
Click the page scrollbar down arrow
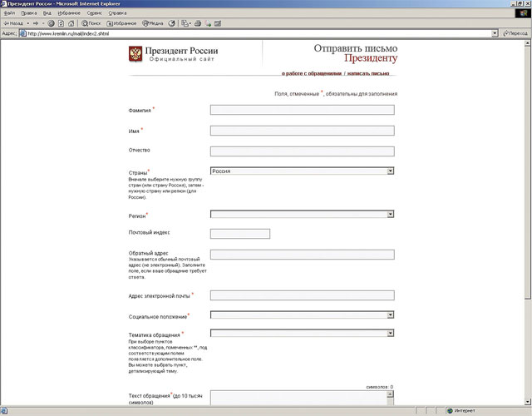pos(528,402)
